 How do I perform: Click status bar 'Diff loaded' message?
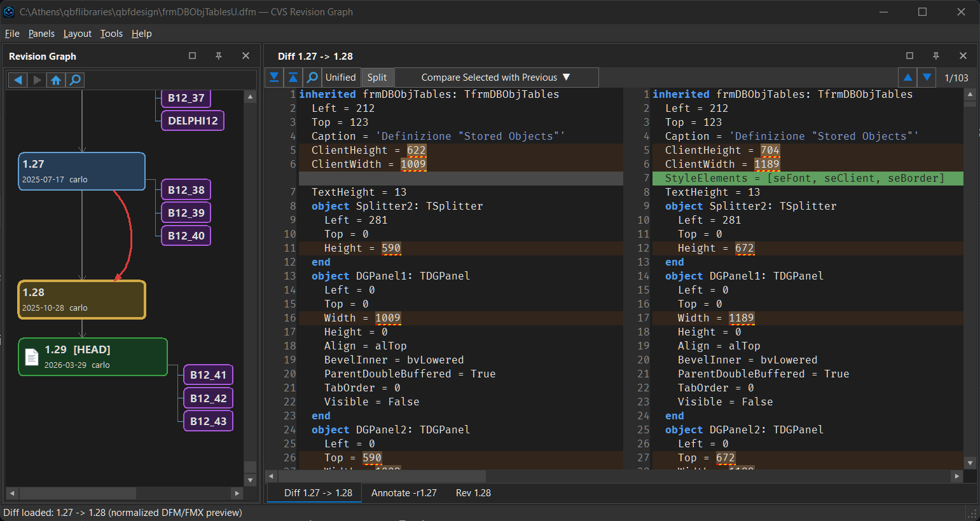click(x=123, y=513)
